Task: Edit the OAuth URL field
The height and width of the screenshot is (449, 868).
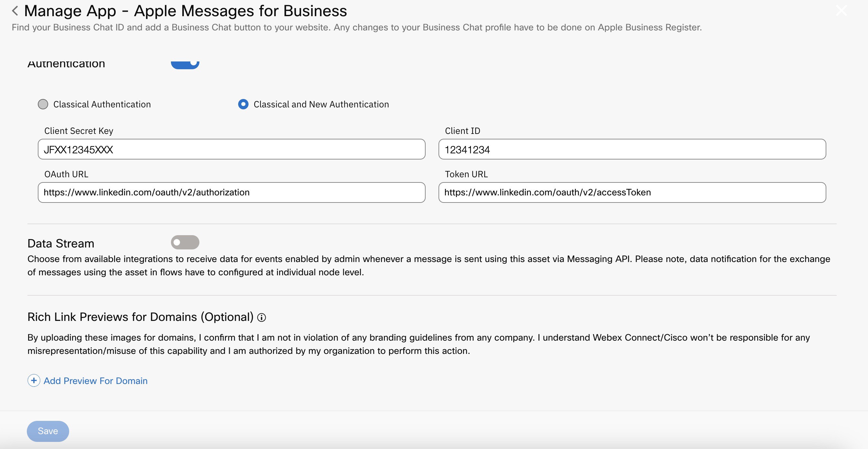Action: point(231,192)
